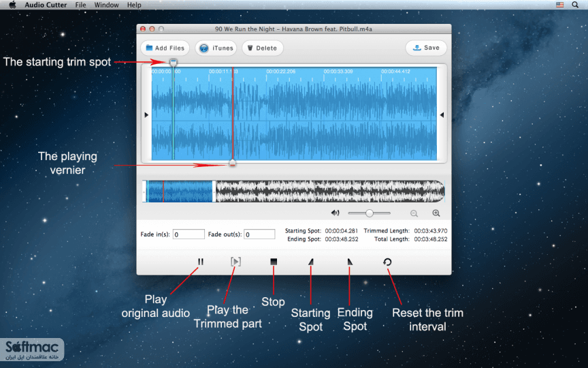The width and height of the screenshot is (588, 368).
Task: Save the trimmed audio
Action: 426,48
